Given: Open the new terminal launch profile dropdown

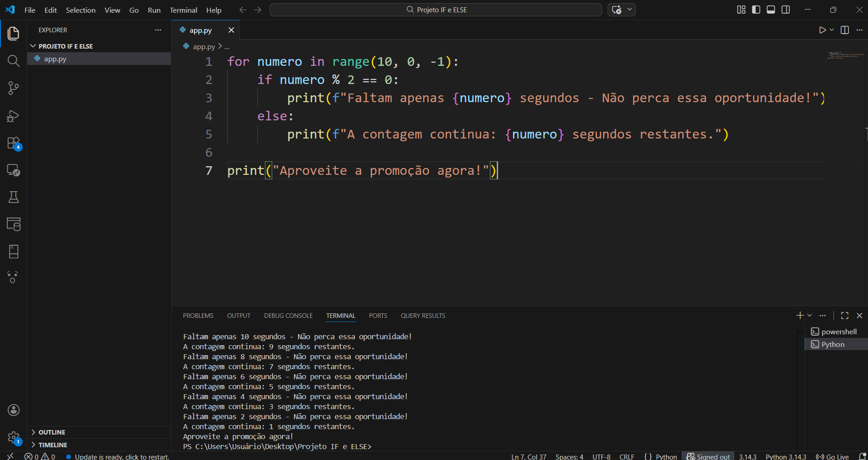Looking at the screenshot, I should coord(810,315).
